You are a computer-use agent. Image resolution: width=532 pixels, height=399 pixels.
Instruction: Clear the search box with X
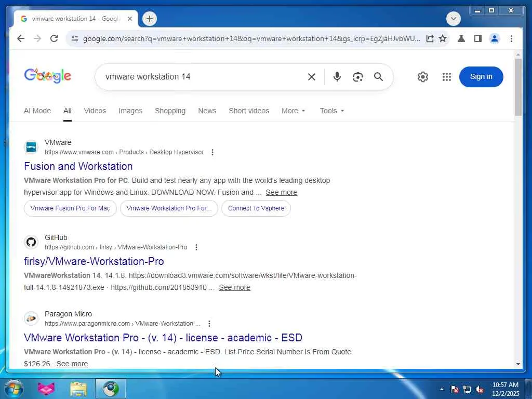click(x=312, y=77)
